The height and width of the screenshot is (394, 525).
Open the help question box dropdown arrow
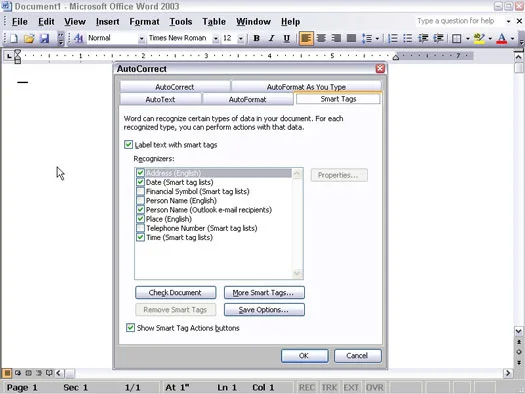tap(508, 21)
